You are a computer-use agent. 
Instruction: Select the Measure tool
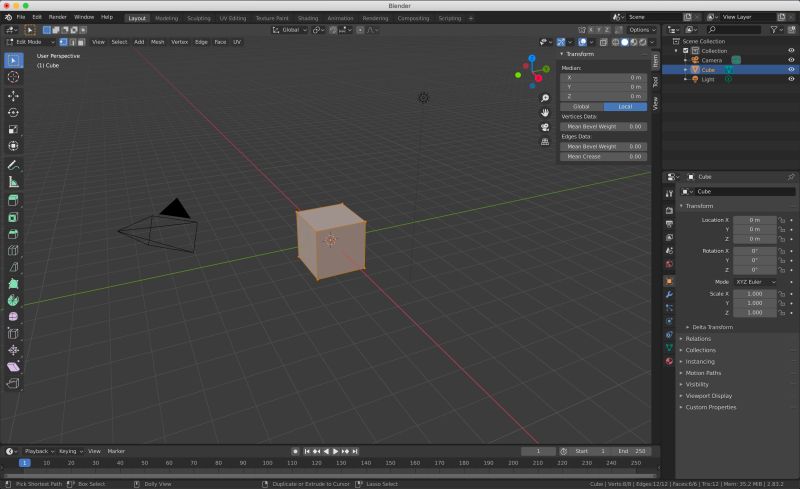pyautogui.click(x=13, y=182)
